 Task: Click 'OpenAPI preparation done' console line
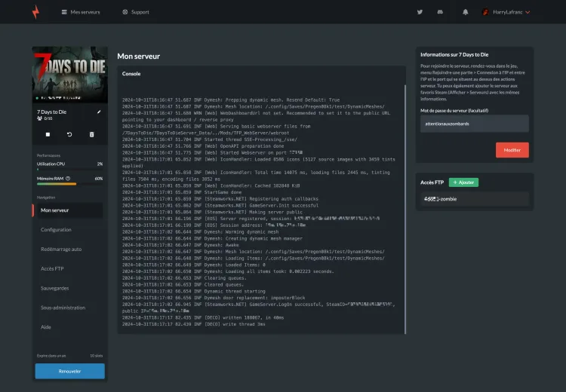tap(203, 146)
